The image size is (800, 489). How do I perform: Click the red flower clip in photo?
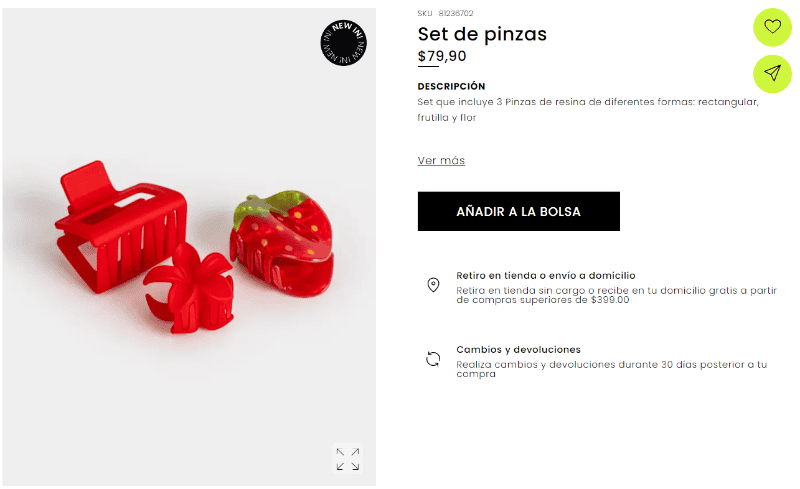(x=190, y=288)
